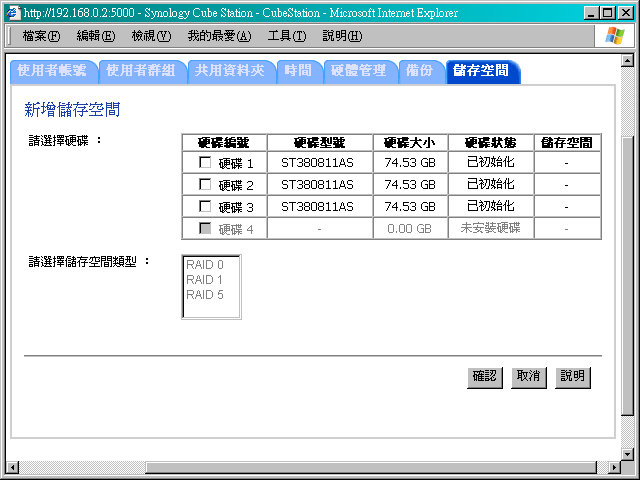Switch to the 時間 tab

pos(299,71)
